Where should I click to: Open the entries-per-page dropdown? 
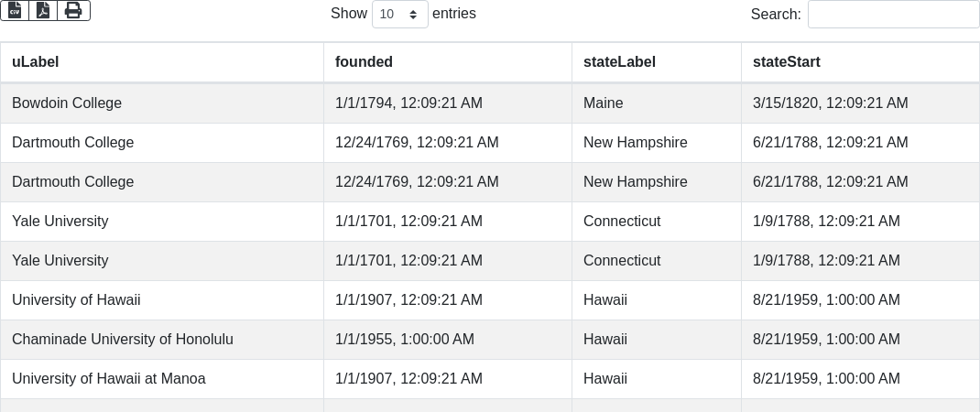399,15
